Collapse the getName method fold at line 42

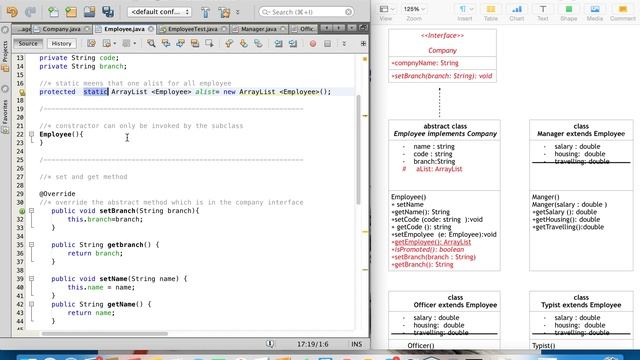[31, 304]
